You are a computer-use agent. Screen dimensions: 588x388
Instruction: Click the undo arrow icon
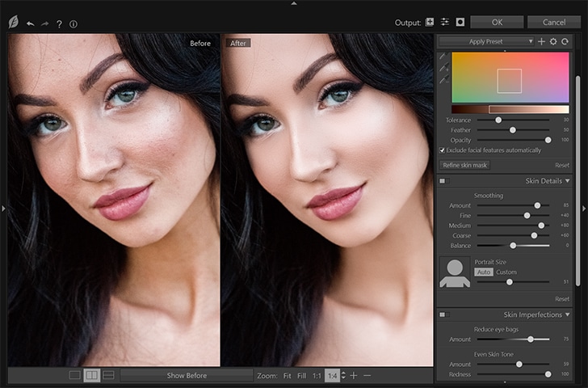coord(30,23)
